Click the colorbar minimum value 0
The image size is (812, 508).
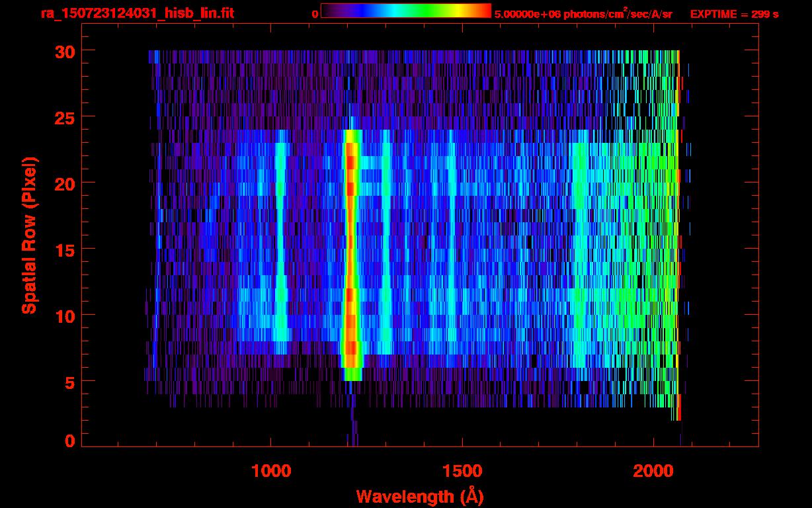pos(315,14)
